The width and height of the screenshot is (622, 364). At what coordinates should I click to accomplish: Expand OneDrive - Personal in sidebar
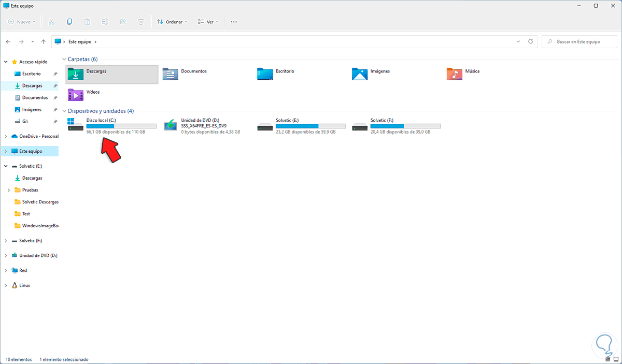pyautogui.click(x=6, y=136)
